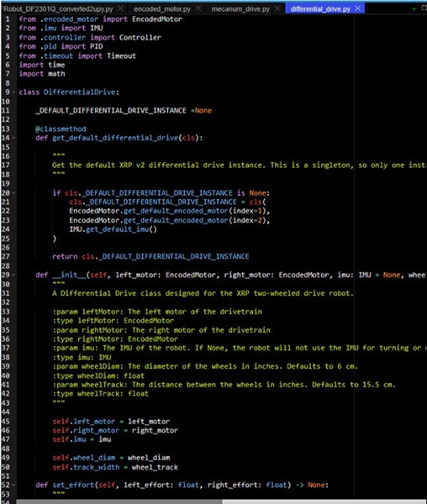The image size is (427, 504).
Task: Click 'self.wheel_diam = wheel_diam' line
Action: coord(111,458)
